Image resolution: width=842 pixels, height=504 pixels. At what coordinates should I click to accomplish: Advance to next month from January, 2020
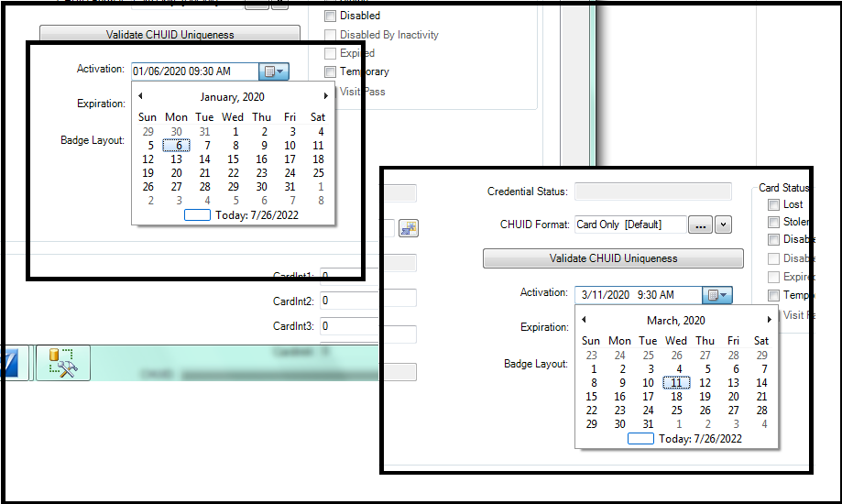tap(325, 96)
